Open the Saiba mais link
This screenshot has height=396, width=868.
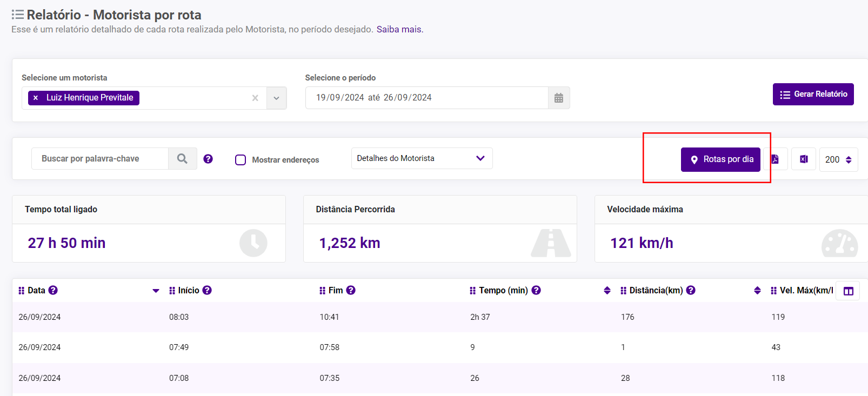pyautogui.click(x=399, y=29)
